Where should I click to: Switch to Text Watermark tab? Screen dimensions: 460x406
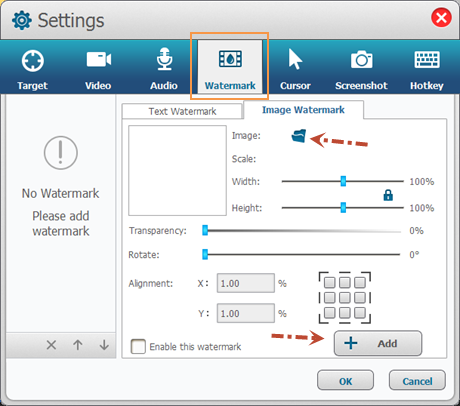click(182, 111)
